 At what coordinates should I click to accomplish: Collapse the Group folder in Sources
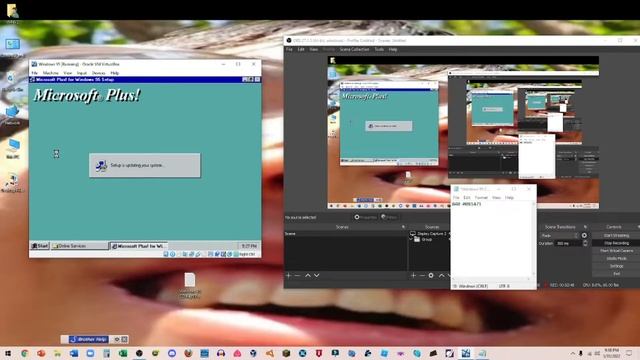(411, 239)
